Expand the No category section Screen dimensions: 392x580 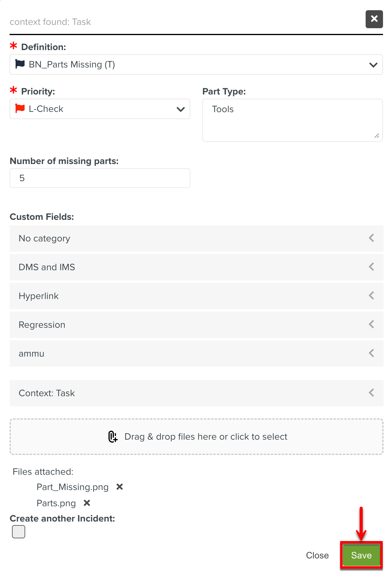(196, 238)
